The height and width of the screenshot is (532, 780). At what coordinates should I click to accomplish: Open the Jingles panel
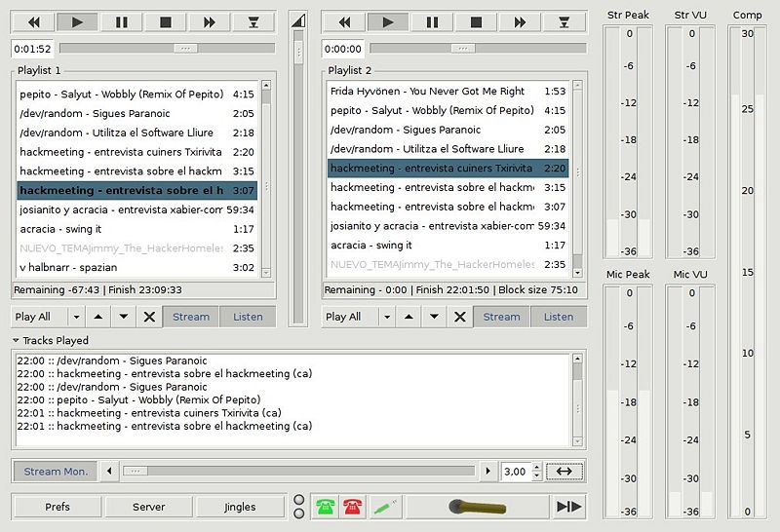[x=240, y=507]
